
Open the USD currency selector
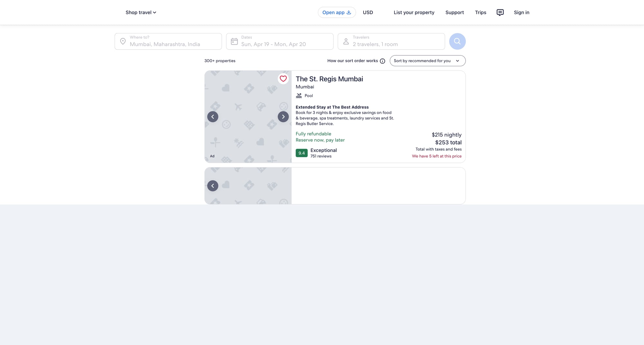click(368, 12)
